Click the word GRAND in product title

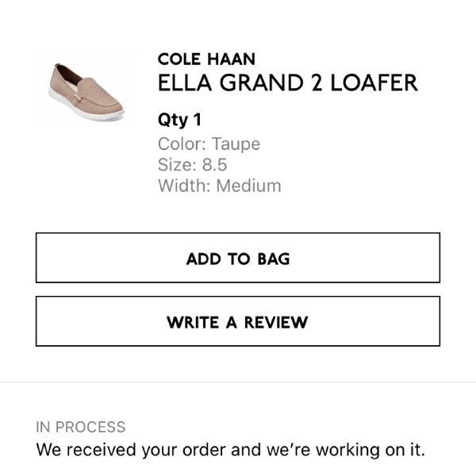click(x=261, y=83)
